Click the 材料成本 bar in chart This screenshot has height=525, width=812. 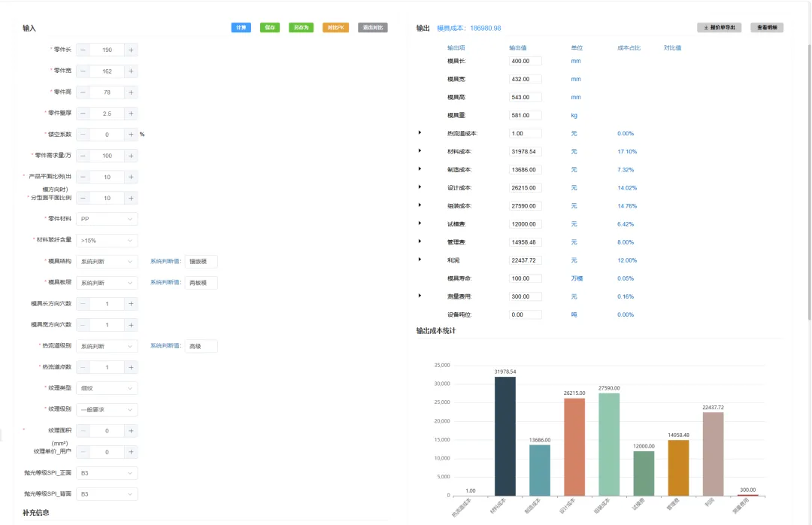505,435
